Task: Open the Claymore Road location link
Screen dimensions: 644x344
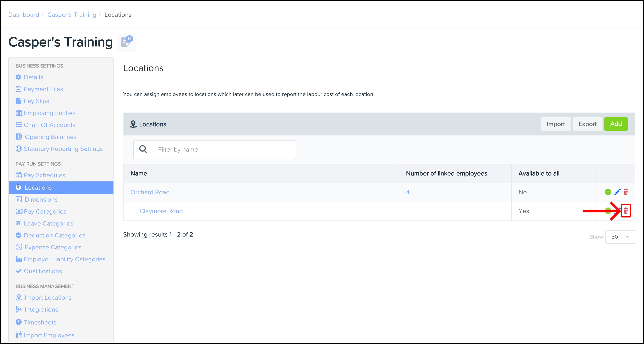Action: tap(161, 211)
